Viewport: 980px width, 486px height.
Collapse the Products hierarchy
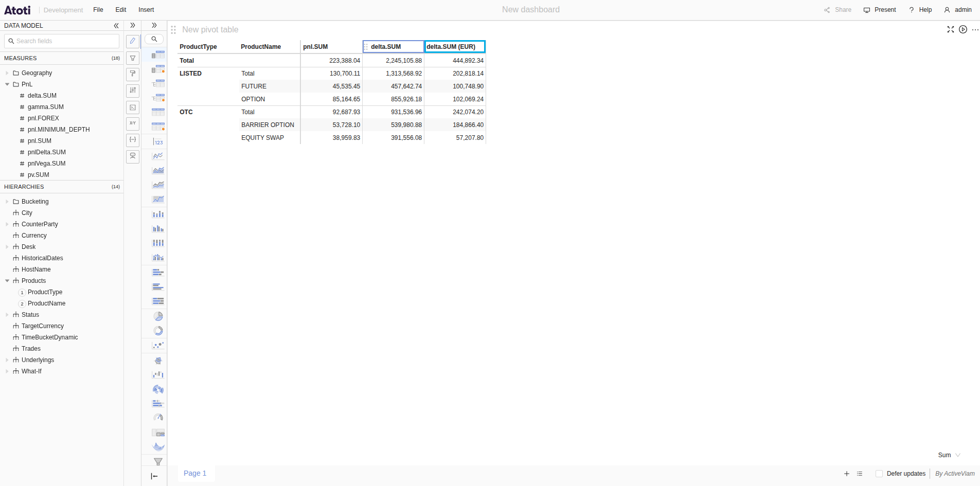(x=7, y=281)
